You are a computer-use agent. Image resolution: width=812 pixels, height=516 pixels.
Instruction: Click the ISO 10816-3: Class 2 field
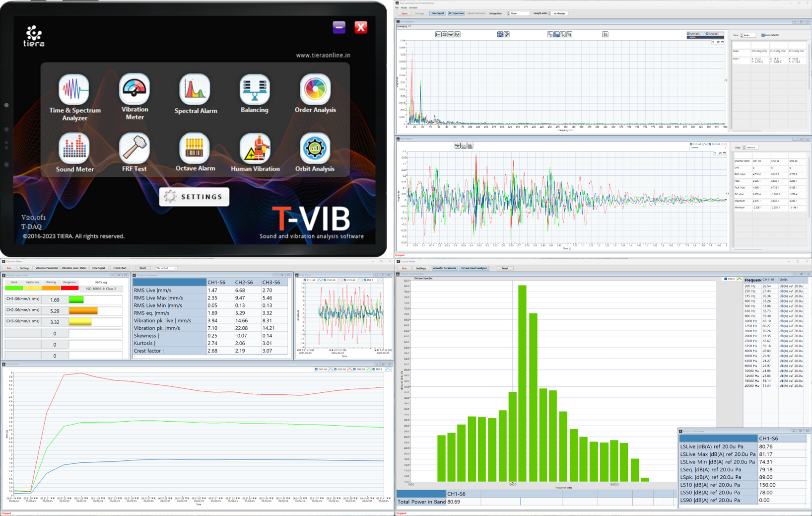101,289
